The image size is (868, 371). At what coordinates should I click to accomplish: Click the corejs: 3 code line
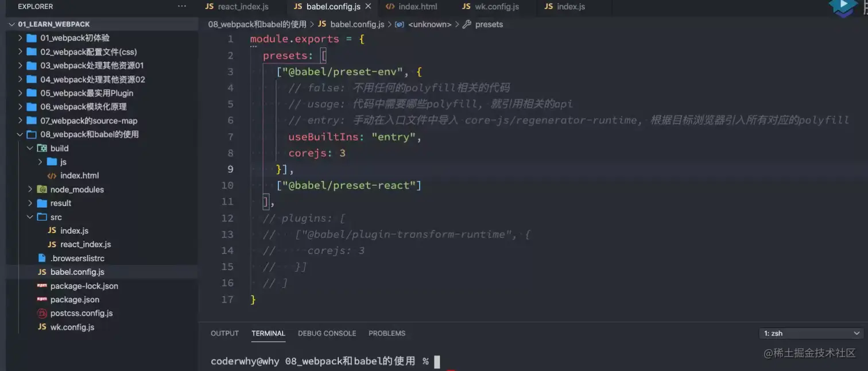317,153
